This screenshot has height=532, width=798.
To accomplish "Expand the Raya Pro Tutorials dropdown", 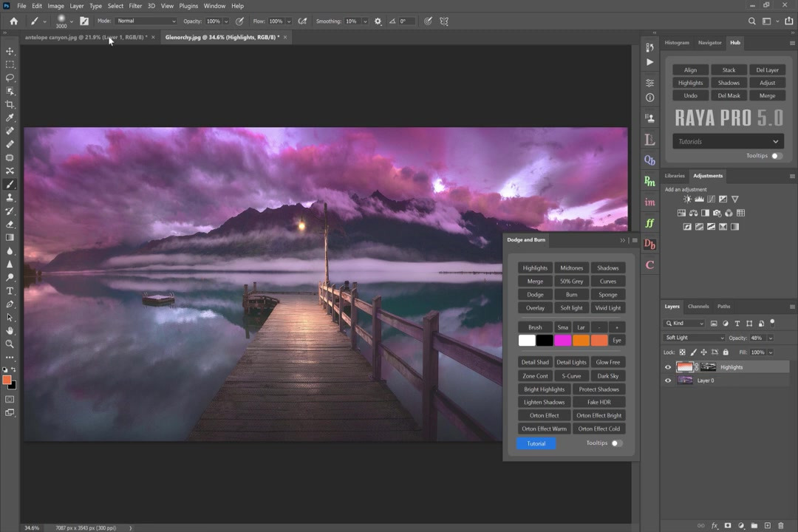I will (x=728, y=141).
